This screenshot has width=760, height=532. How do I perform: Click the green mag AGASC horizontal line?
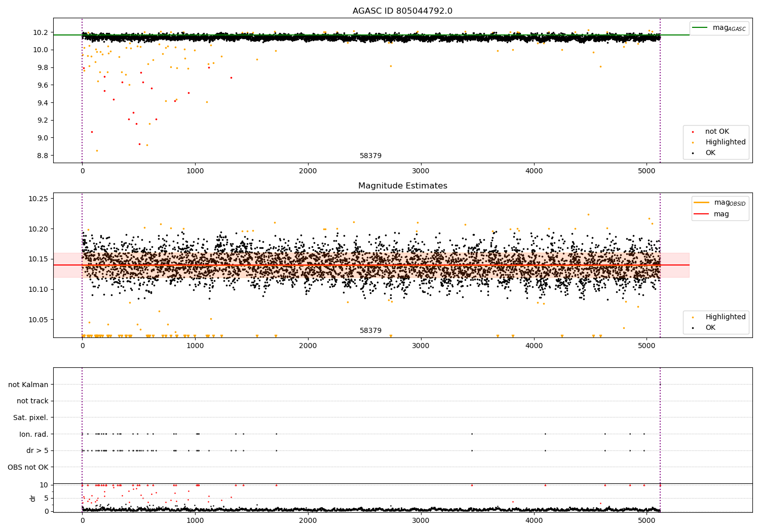pos(371,35)
